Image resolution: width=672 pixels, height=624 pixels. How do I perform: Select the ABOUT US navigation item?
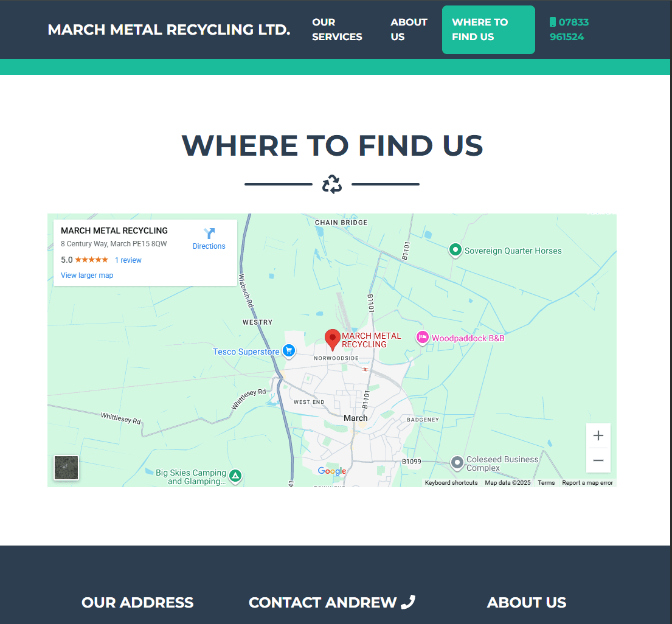[409, 29]
